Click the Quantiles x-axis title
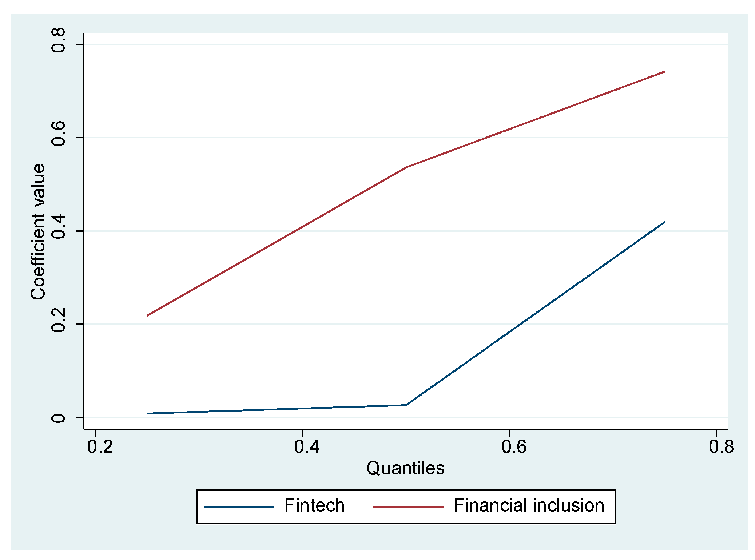Screen dimensions: 755x560 point(405,468)
